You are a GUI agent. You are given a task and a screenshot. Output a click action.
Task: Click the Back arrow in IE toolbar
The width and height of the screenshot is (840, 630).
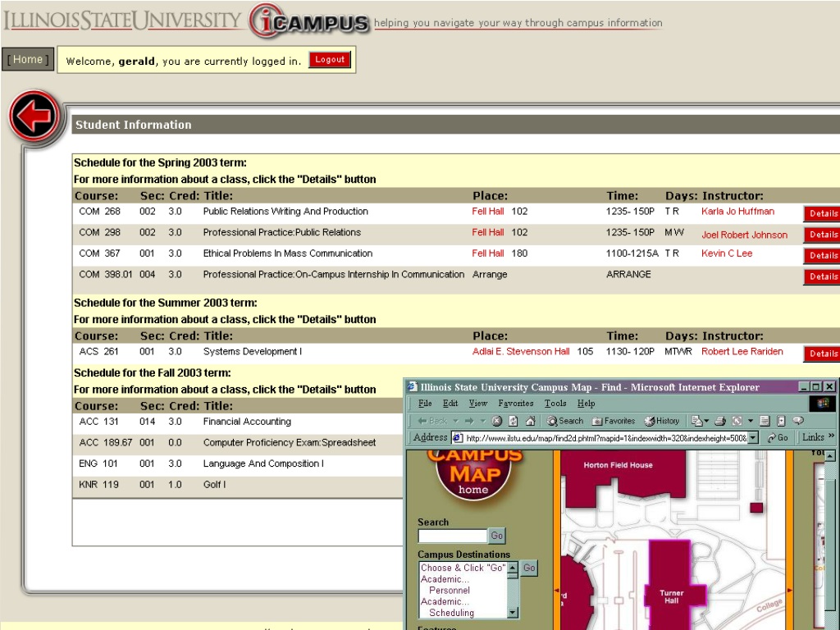pyautogui.click(x=433, y=421)
